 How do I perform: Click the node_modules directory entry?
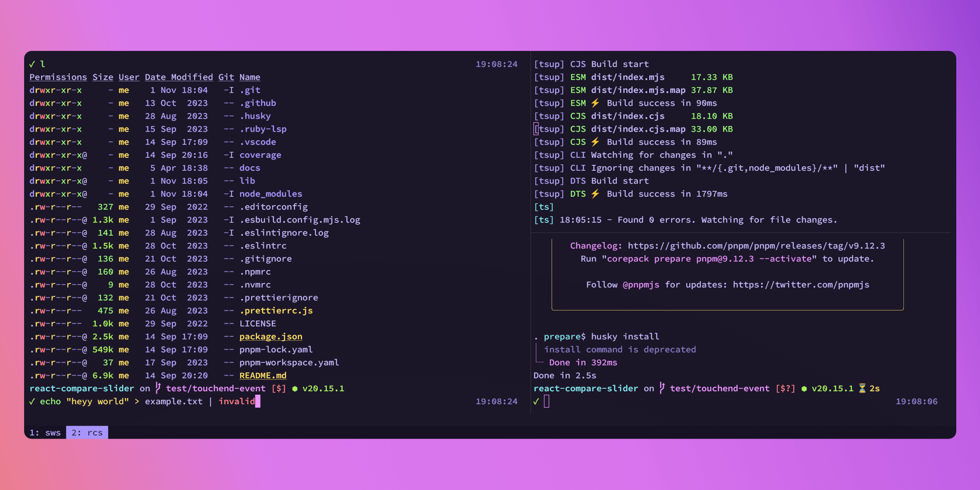point(271,194)
